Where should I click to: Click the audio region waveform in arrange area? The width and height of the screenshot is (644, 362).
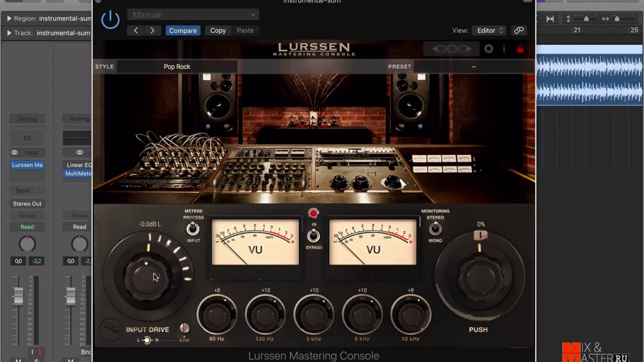tap(589, 79)
